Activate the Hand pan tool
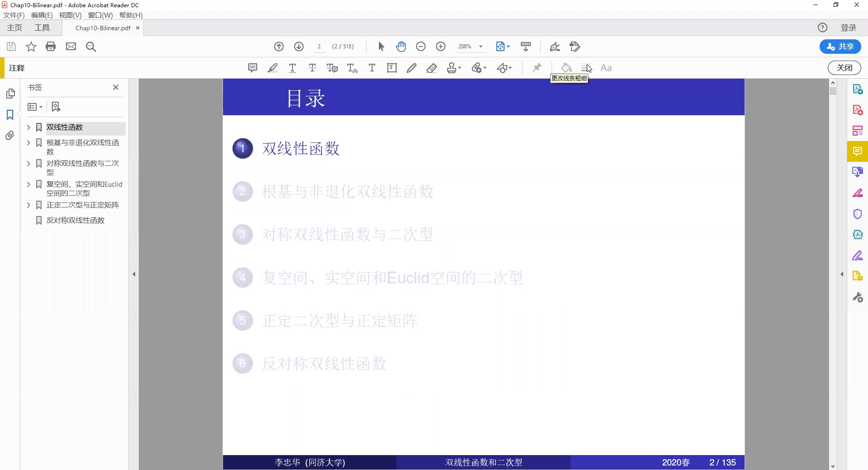This screenshot has height=470, width=868. 401,47
